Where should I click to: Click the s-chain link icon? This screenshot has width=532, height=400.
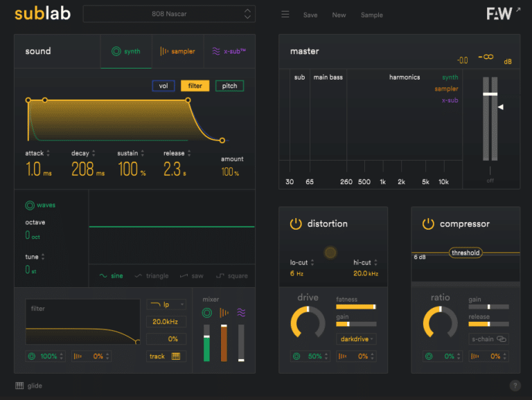click(501, 339)
